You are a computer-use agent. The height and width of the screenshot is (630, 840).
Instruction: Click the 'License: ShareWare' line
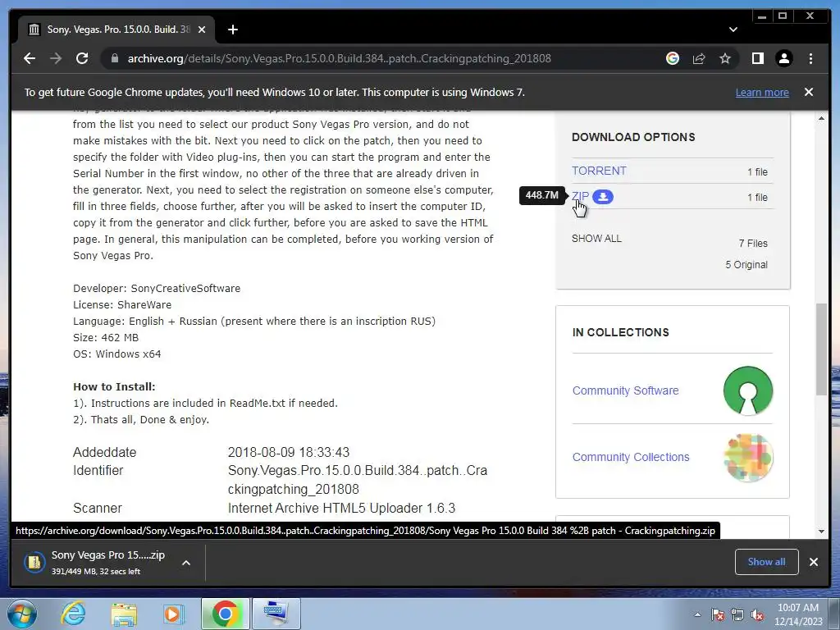click(122, 305)
